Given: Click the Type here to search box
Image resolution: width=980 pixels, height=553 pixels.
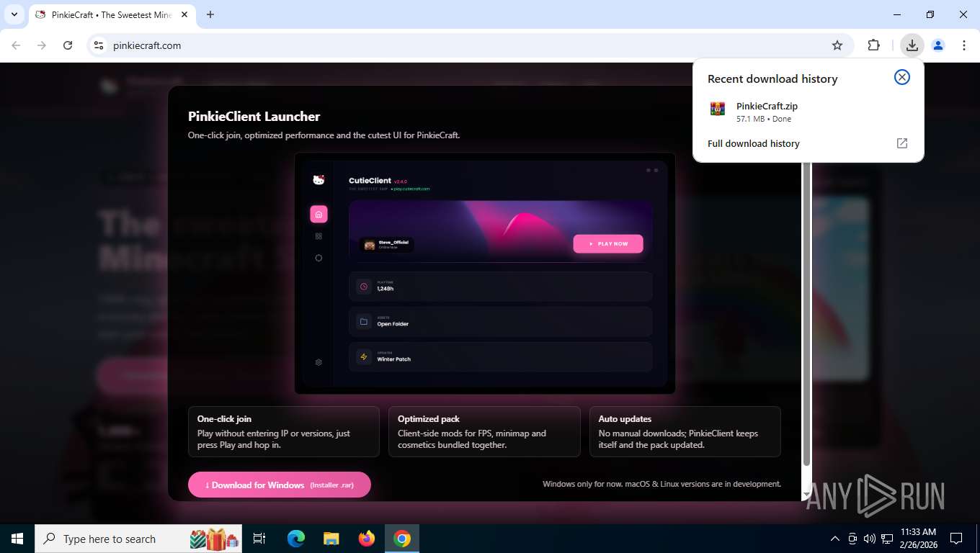Looking at the screenshot, I should pyautogui.click(x=140, y=539).
